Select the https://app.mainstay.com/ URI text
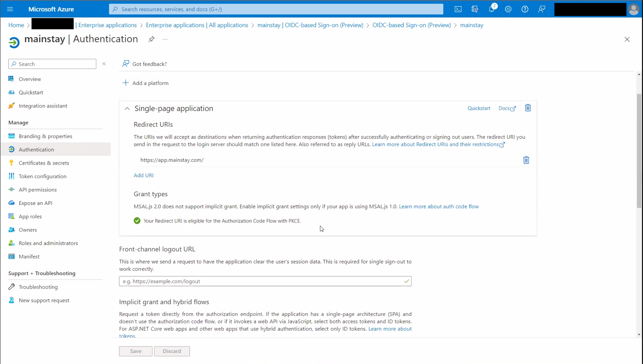Image resolution: width=643 pixels, height=364 pixels. [x=172, y=160]
